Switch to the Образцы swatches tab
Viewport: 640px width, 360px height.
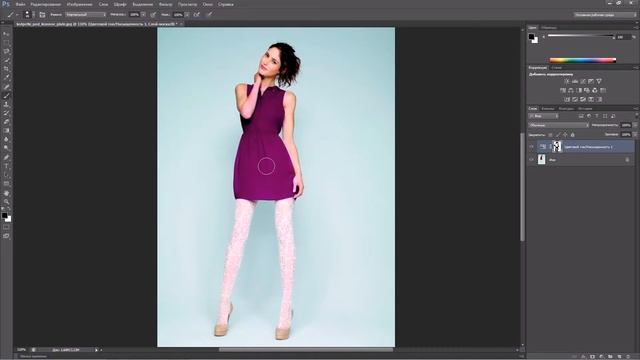pos(549,28)
